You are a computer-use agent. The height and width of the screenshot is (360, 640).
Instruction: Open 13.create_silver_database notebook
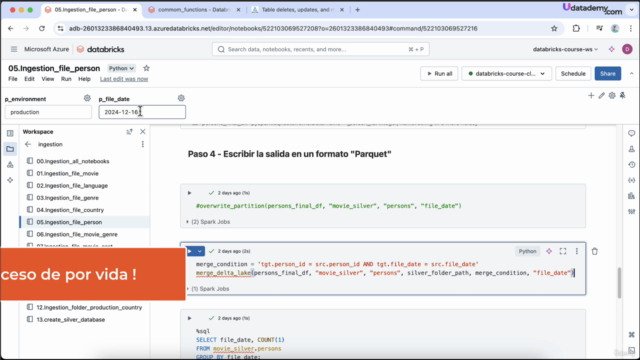71,320
